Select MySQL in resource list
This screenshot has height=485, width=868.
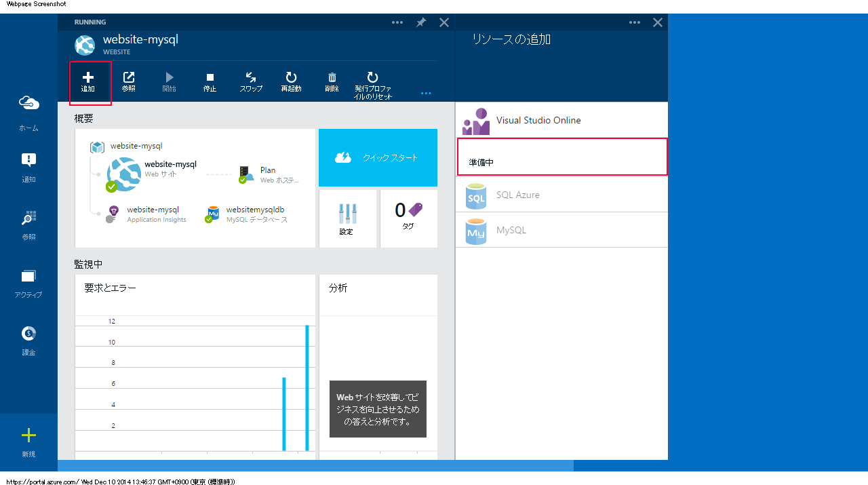(511, 231)
